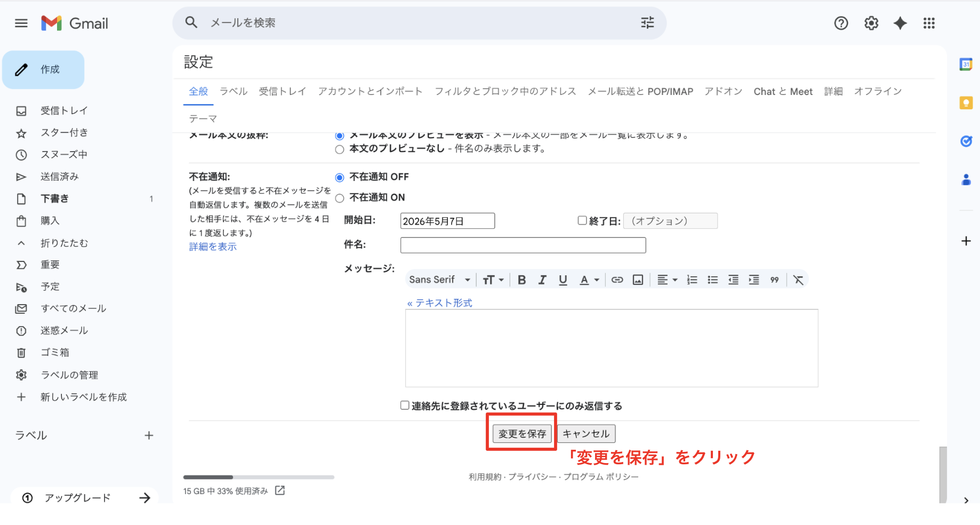
Task: Decrease the indent
Action: tap(733, 280)
